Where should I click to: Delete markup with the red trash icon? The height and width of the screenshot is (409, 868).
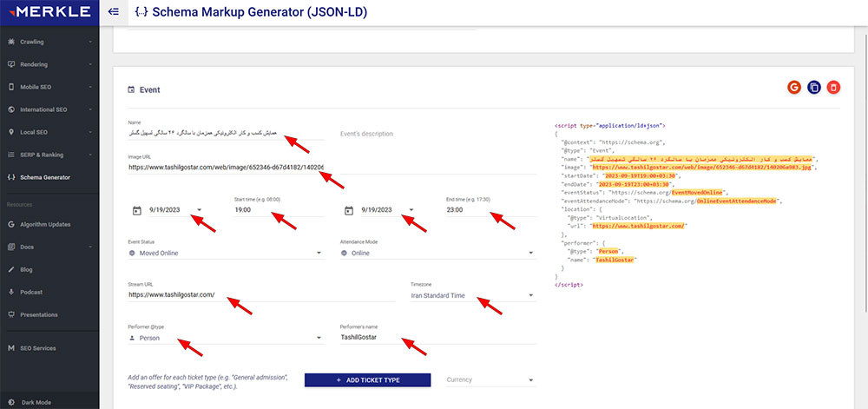[833, 87]
